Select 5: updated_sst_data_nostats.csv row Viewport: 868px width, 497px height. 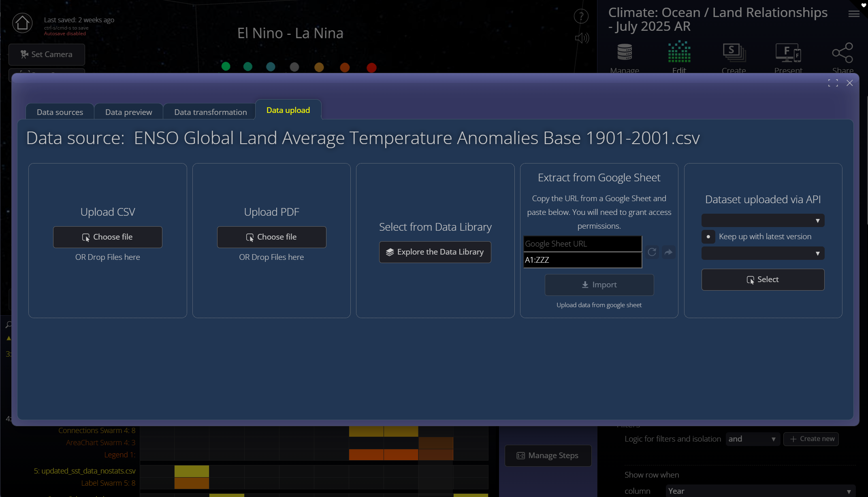pos(85,471)
